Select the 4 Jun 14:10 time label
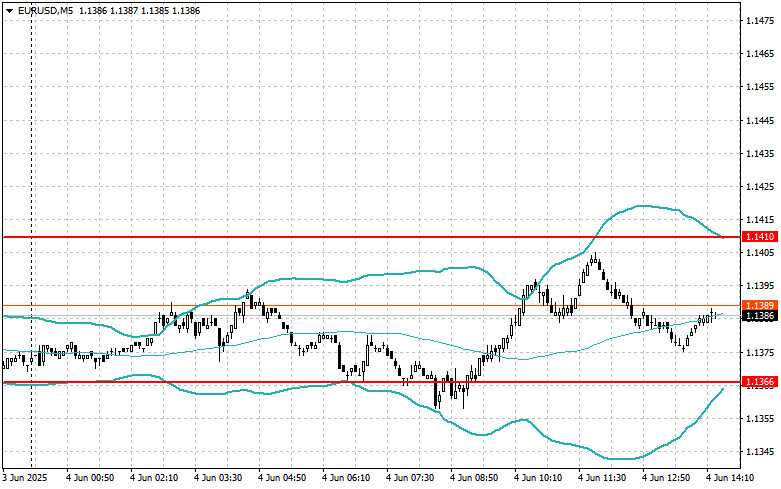Image resolution: width=781 pixels, height=489 pixels. pos(730,478)
